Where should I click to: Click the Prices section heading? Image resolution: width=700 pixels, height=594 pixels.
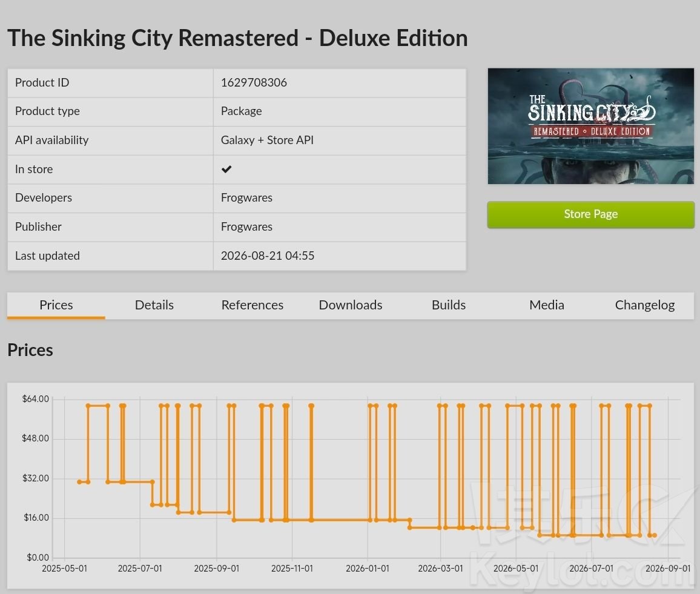pos(30,350)
